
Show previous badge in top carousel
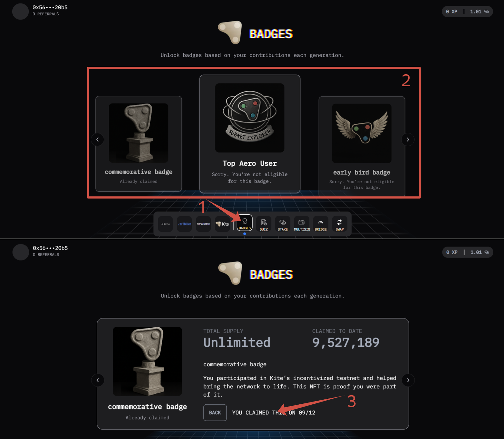point(97,139)
